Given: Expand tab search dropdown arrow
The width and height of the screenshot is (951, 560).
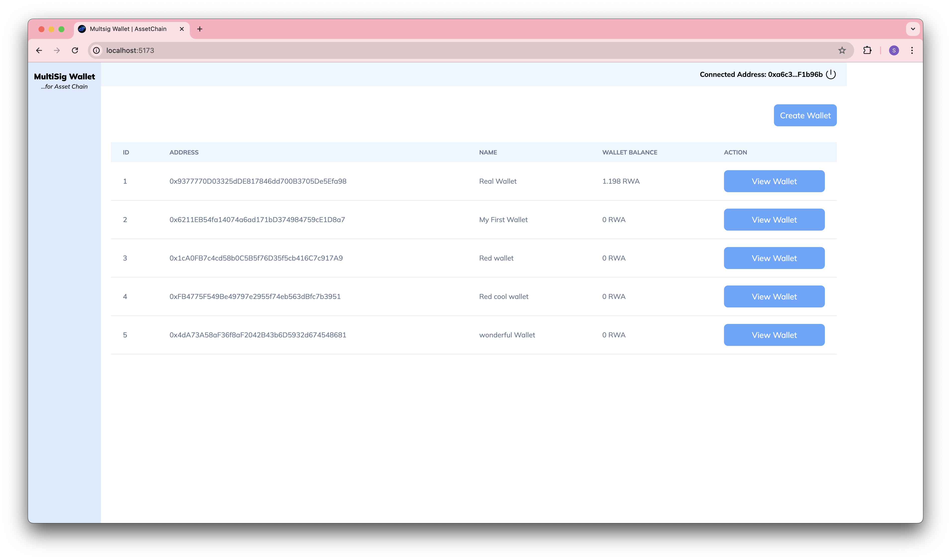Looking at the screenshot, I should pyautogui.click(x=913, y=29).
